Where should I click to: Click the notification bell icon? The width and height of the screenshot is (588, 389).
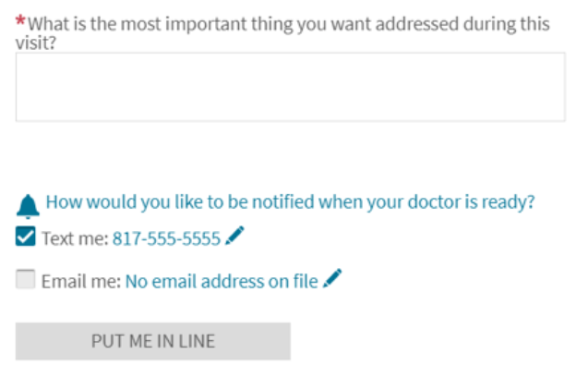[x=29, y=204]
